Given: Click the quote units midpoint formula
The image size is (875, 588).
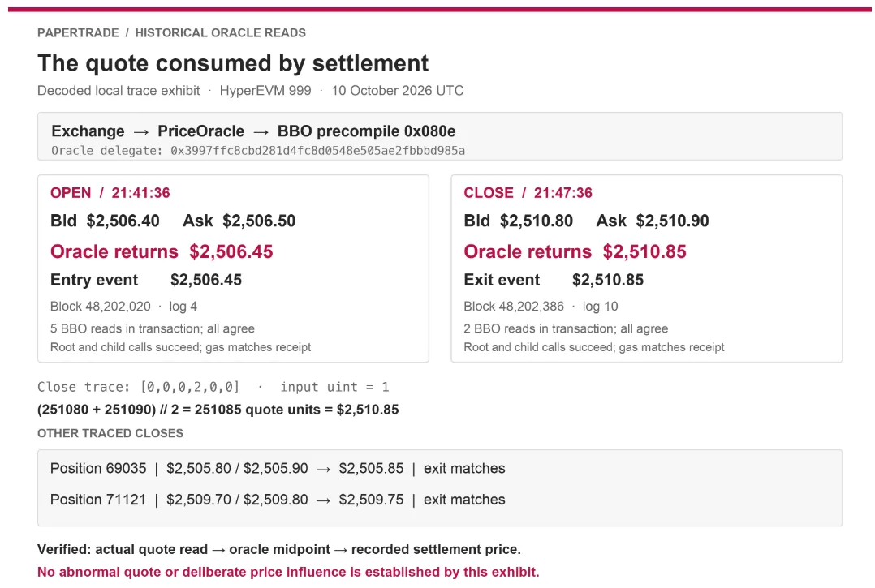Looking at the screenshot, I should click(218, 410).
